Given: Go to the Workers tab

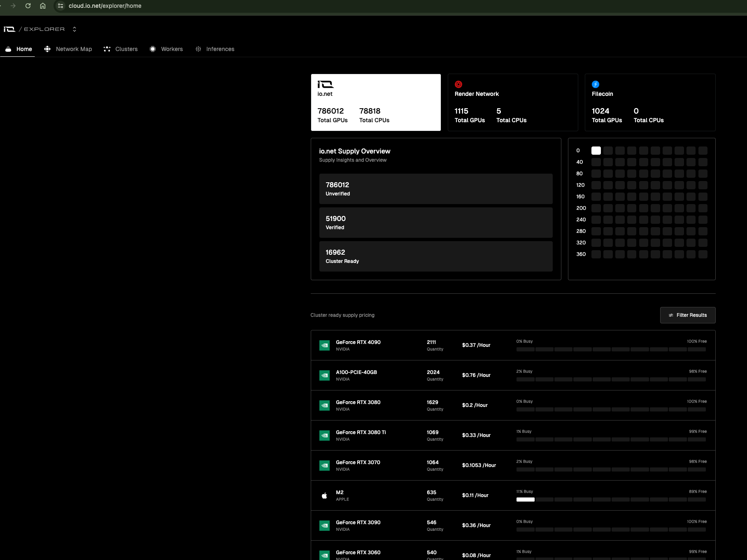Looking at the screenshot, I should click(166, 49).
